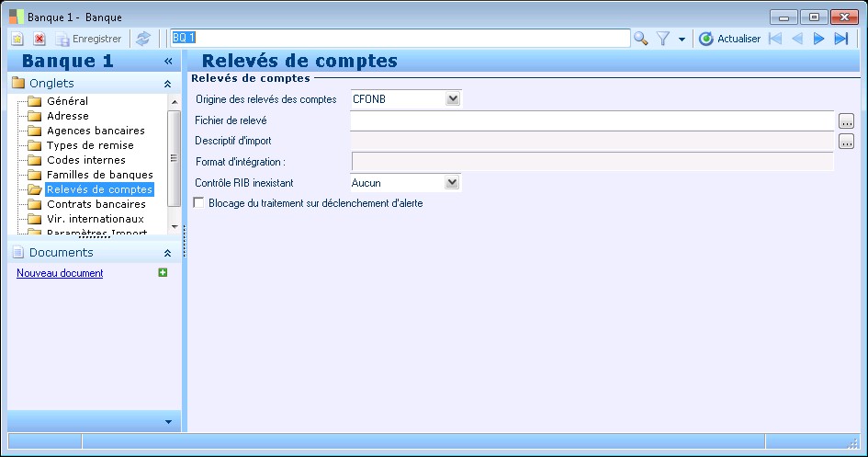The image size is (868, 457).
Task: Enable Blocage du traitement sur déclenchement d'alerte
Action: pos(198,202)
